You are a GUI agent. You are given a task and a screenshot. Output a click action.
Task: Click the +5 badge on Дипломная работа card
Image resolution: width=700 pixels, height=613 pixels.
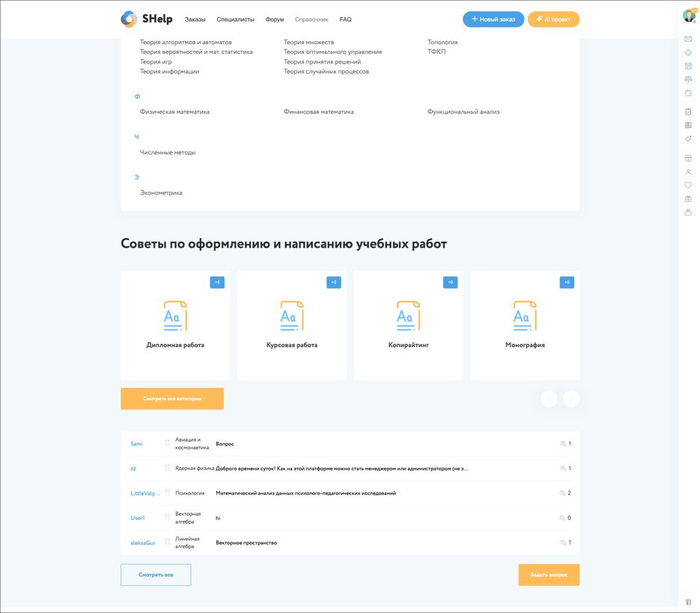[x=217, y=282]
